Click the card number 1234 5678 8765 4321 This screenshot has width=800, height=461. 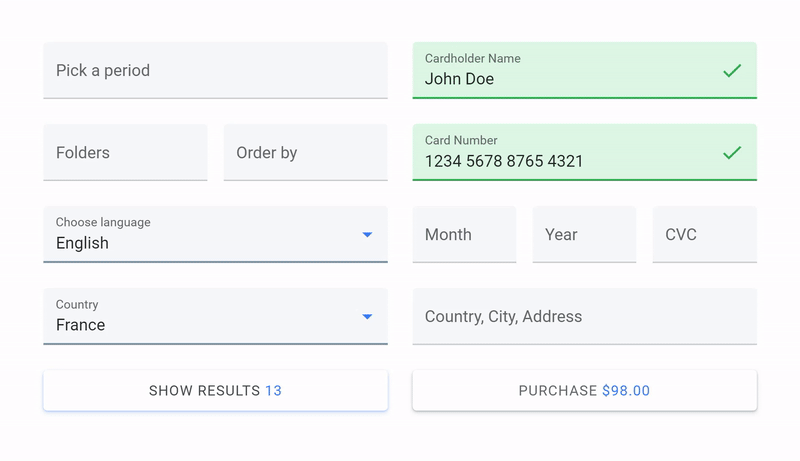(x=504, y=161)
